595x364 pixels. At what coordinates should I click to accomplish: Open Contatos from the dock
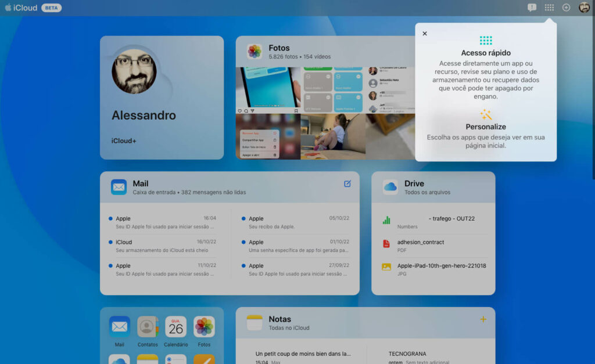click(x=147, y=326)
